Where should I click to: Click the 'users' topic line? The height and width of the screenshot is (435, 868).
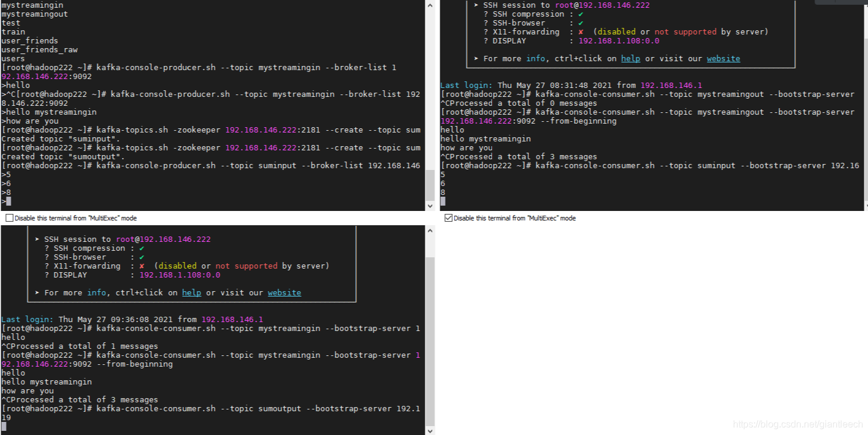coord(13,59)
